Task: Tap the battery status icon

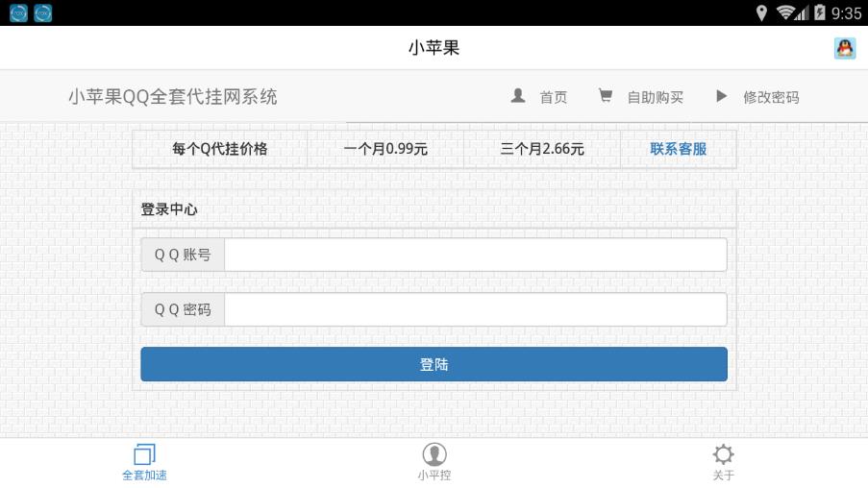Action: pos(820,12)
